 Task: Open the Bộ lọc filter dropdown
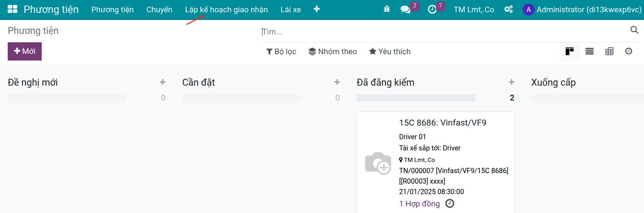(281, 51)
